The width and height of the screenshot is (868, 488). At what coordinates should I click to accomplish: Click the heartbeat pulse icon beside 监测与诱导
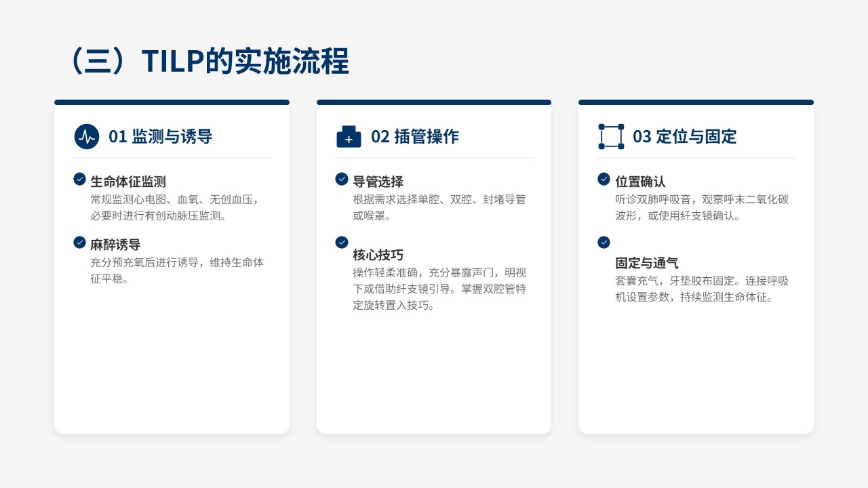coord(87,136)
